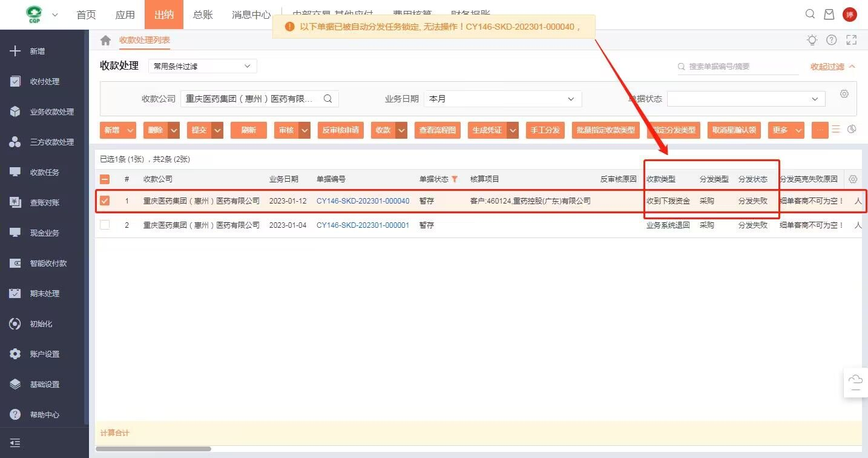
Task: Open the mail envelope icon
Action: [x=829, y=15]
